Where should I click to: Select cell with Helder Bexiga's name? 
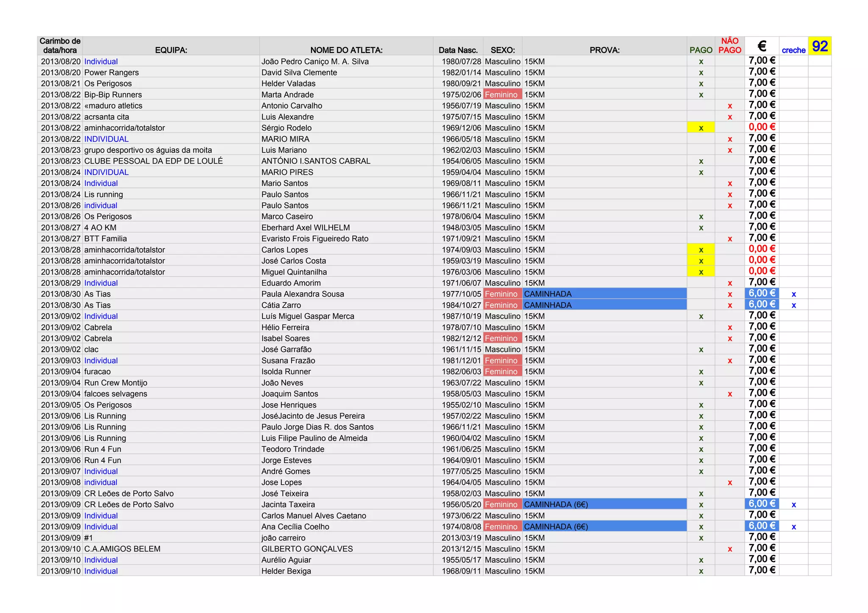click(286, 571)
